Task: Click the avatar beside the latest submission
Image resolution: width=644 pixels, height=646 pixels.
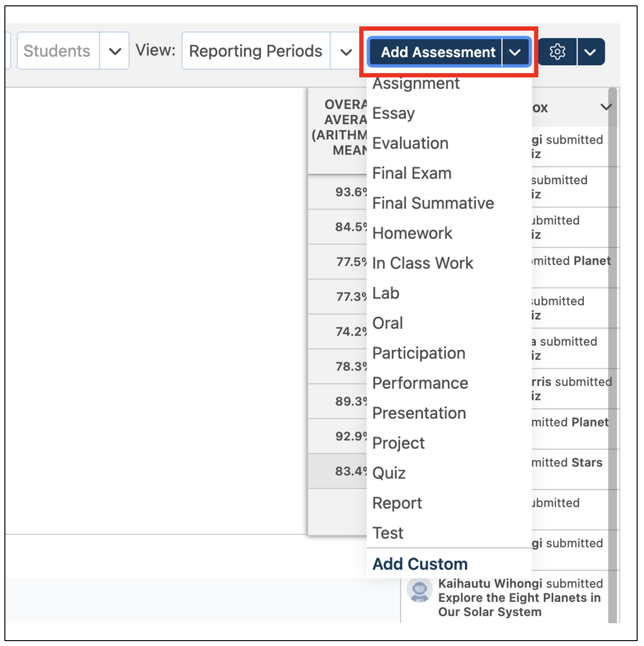Action: pos(420,590)
